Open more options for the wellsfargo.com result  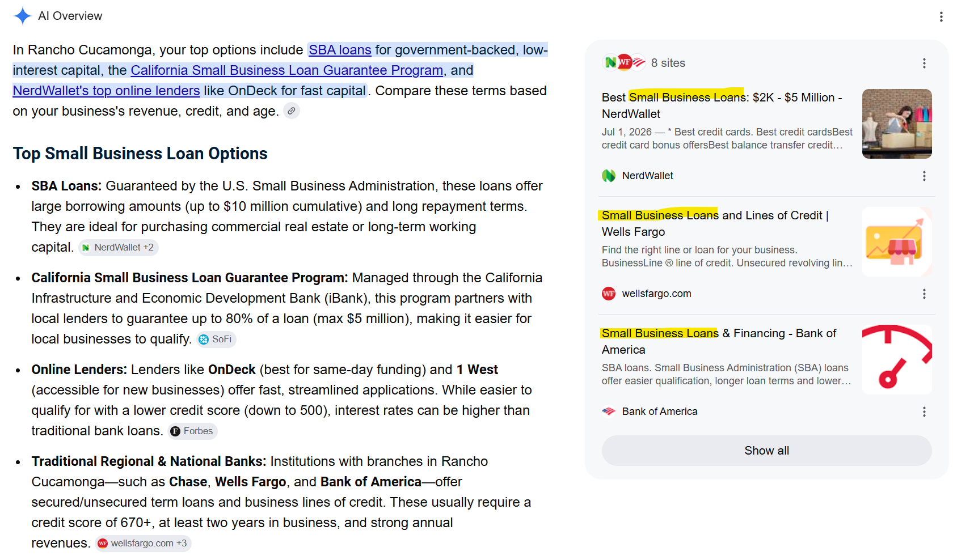(x=924, y=294)
